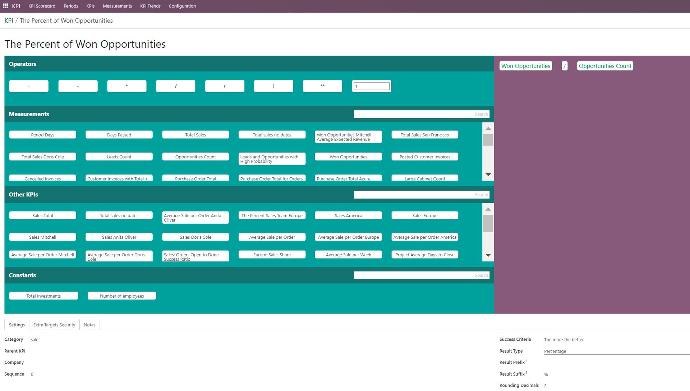Click the Measurements scrollbar thumb
This screenshot has width=690, height=391.
(x=488, y=140)
